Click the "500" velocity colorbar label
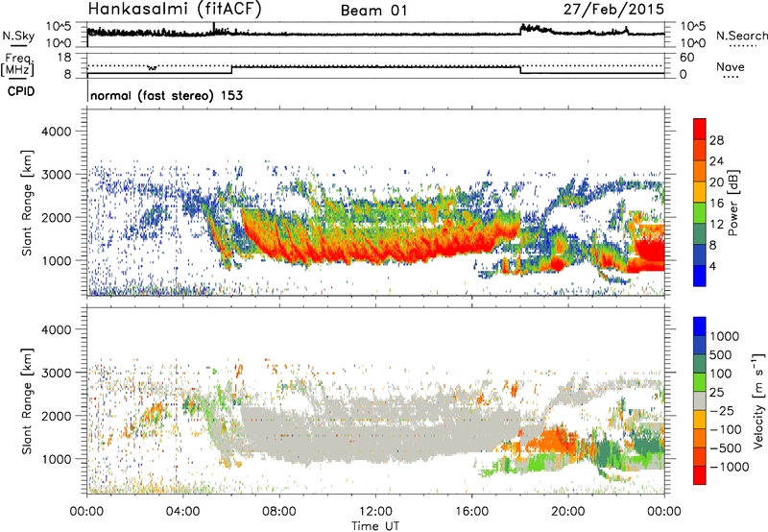 722,355
